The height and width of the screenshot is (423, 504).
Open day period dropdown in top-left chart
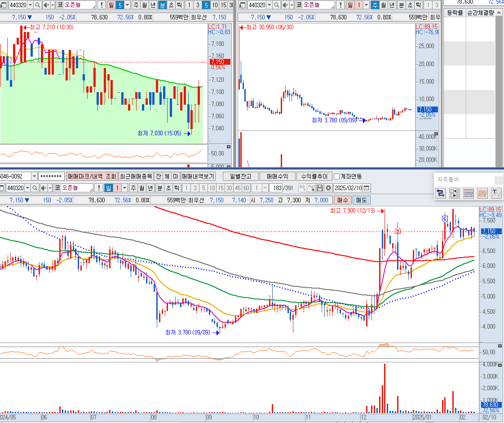[x=128, y=5]
